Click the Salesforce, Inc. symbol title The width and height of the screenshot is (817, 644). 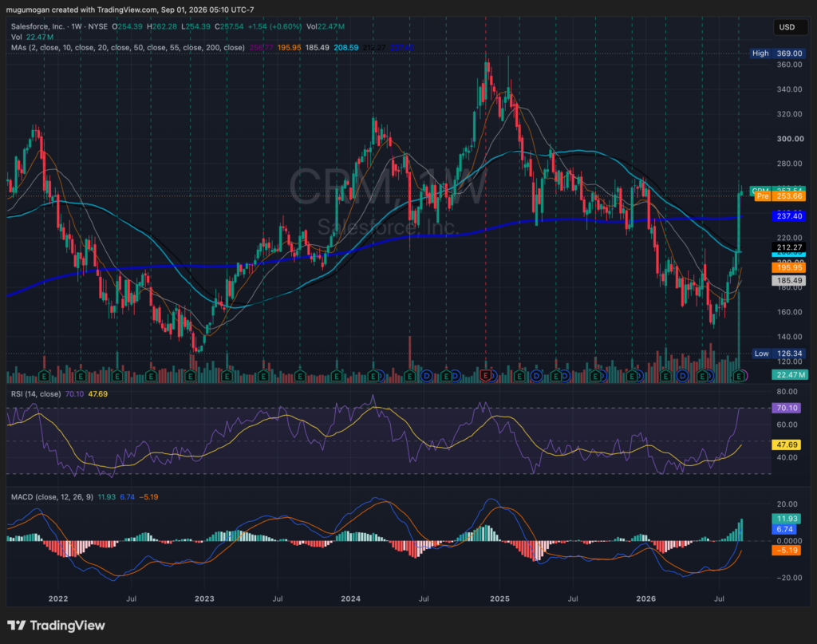point(37,26)
